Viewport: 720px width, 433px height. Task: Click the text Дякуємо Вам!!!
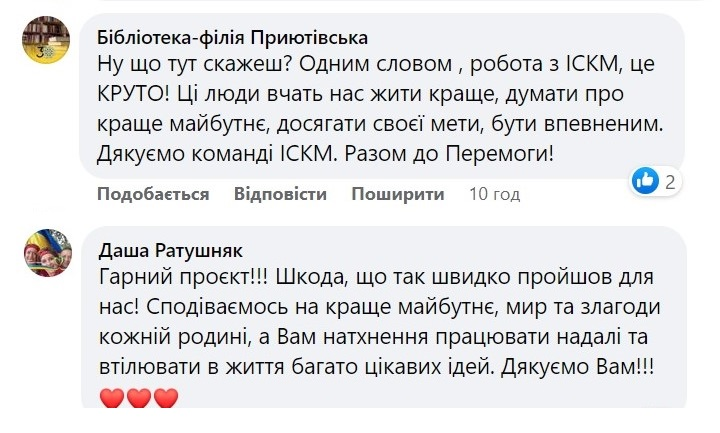[x=577, y=366]
